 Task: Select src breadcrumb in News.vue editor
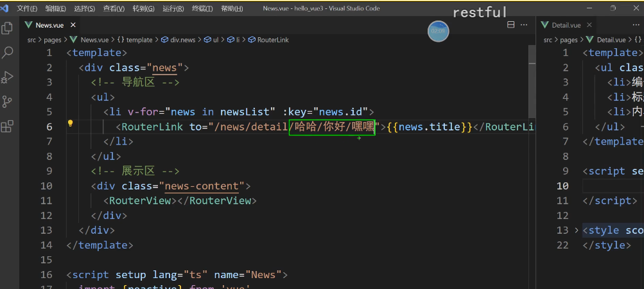tap(32, 40)
